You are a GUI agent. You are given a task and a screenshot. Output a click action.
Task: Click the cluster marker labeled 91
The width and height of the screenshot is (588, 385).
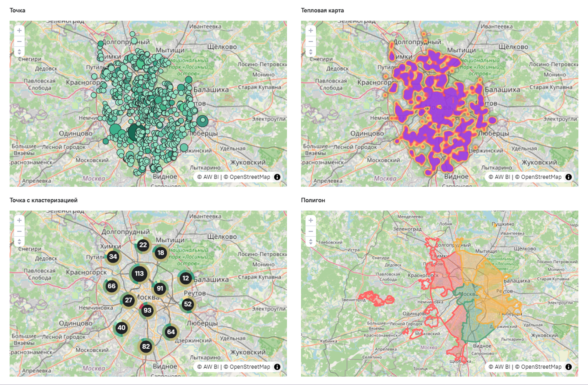tap(160, 288)
